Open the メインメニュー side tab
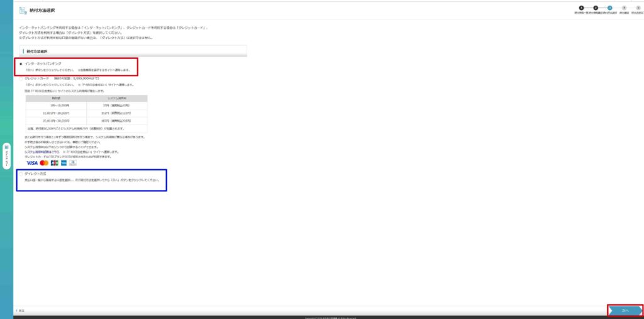Image resolution: width=644 pixels, height=319 pixels. [6, 155]
